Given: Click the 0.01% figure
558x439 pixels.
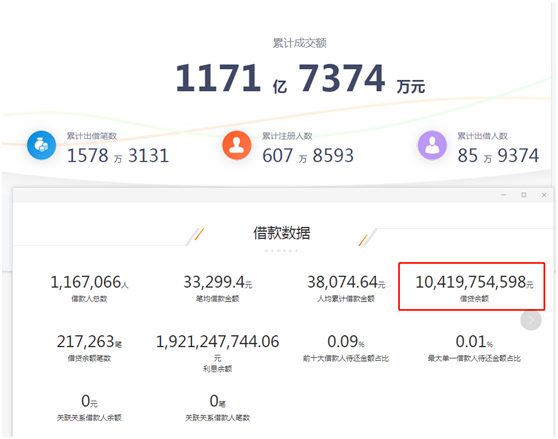Looking at the screenshot, I should point(474,342).
